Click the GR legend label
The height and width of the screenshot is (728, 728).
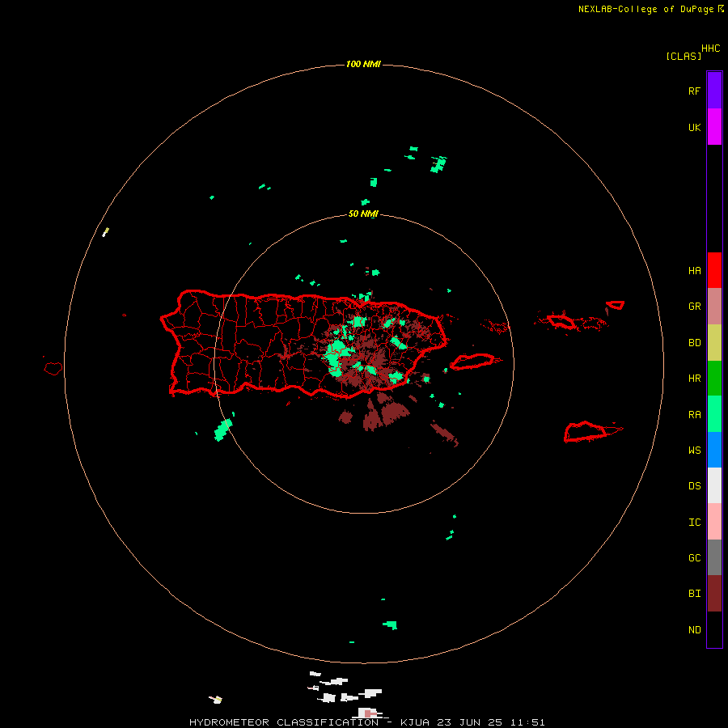tap(694, 307)
